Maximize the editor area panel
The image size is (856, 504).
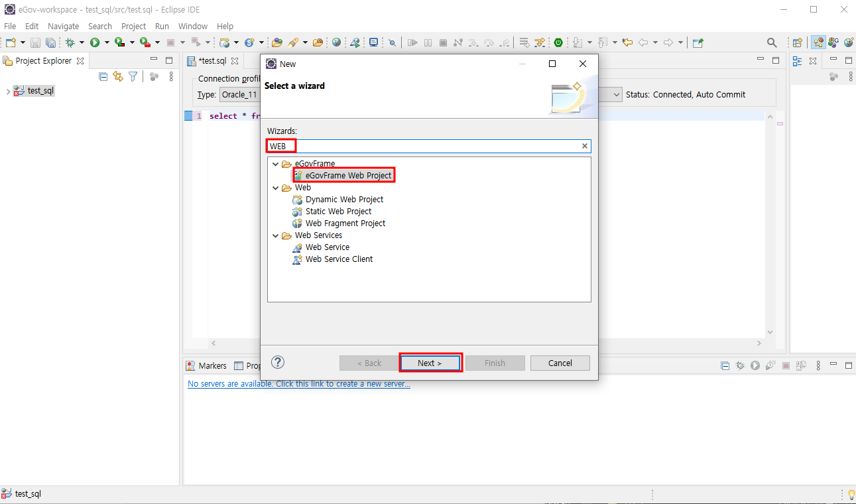point(776,60)
